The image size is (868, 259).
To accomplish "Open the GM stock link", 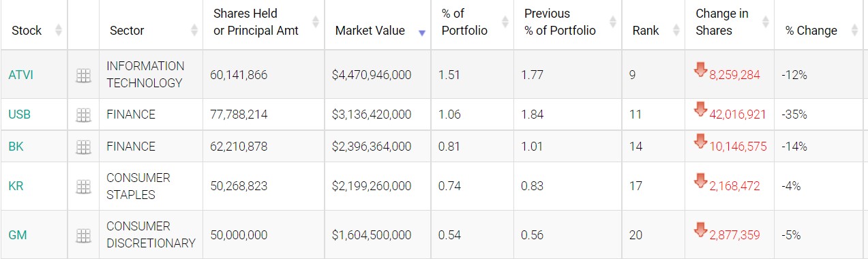I will pos(17,235).
